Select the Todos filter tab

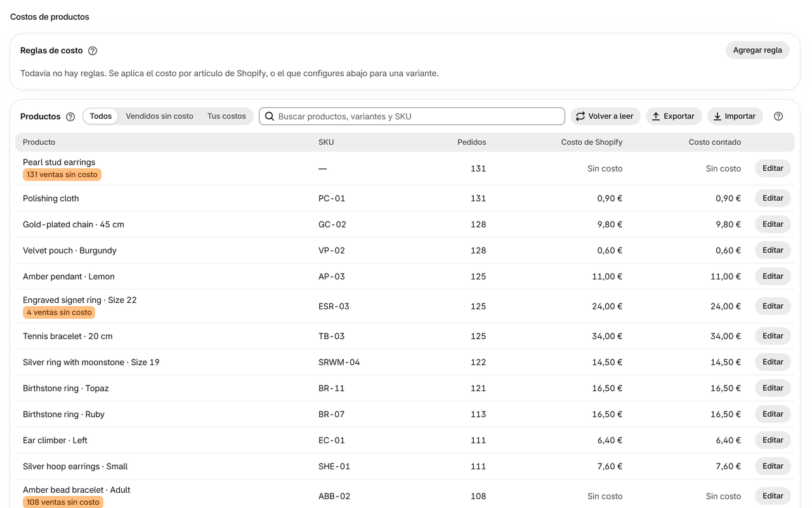101,116
